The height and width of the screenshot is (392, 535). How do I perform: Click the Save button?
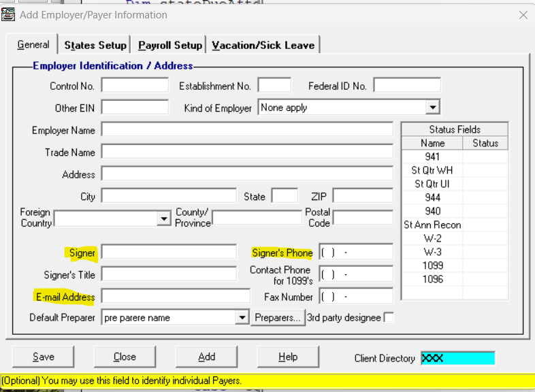[44, 357]
